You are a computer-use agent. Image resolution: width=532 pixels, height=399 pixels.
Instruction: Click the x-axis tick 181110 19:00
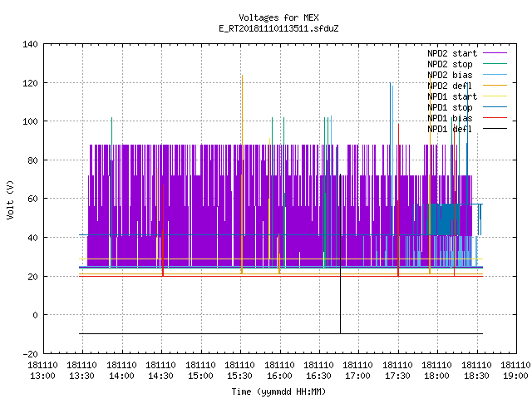point(515,371)
